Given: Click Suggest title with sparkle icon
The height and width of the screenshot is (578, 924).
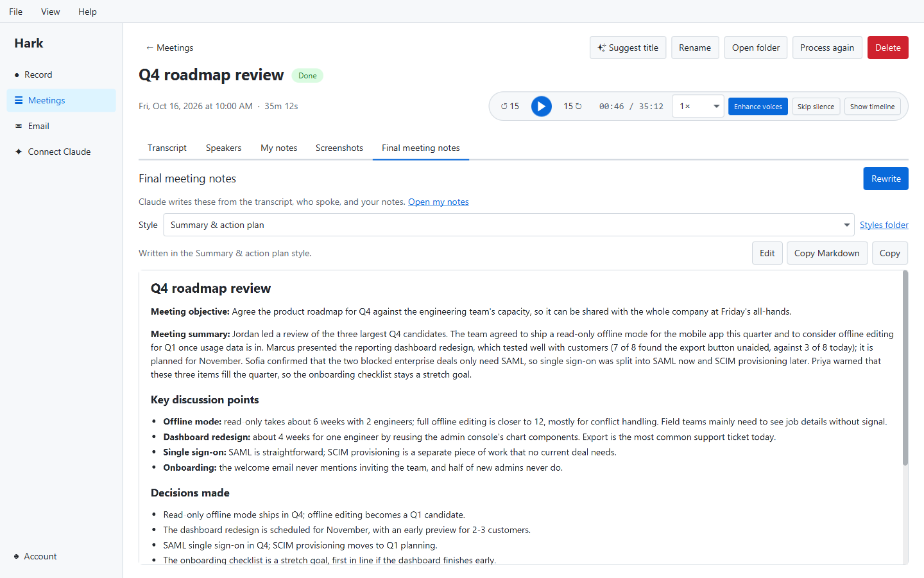Looking at the screenshot, I should pyautogui.click(x=628, y=48).
